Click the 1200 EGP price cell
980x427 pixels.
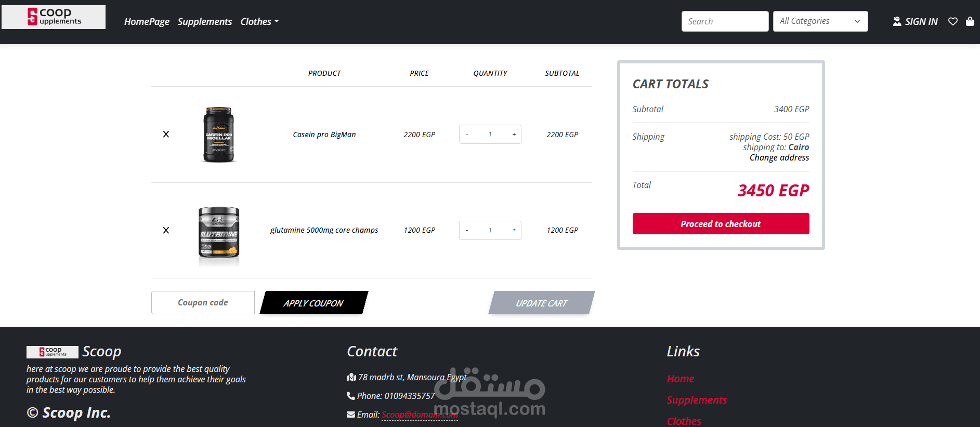pos(420,230)
